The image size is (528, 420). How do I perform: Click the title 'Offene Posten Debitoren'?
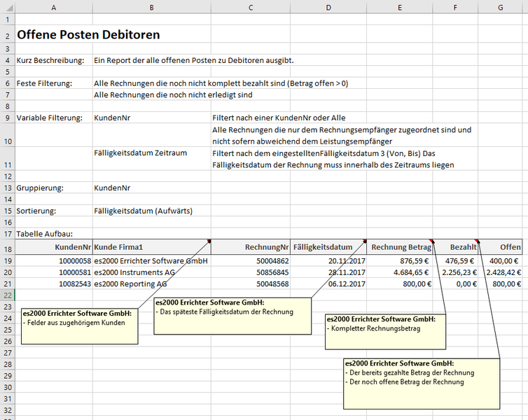point(88,34)
